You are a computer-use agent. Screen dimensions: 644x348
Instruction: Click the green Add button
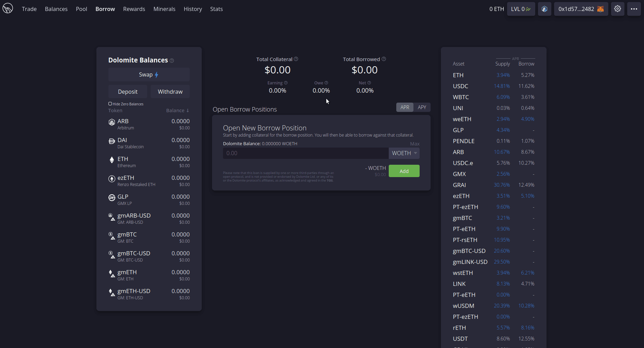pyautogui.click(x=404, y=171)
